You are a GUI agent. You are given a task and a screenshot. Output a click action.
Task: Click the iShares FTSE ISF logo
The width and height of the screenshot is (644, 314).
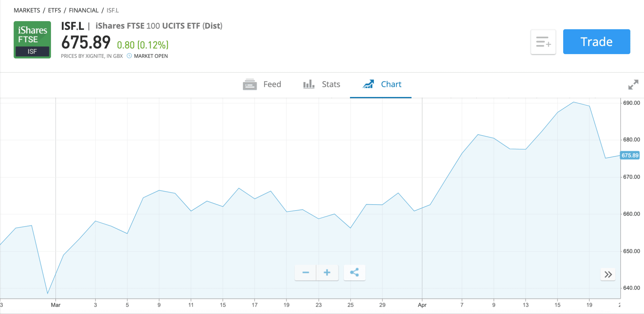[32, 40]
